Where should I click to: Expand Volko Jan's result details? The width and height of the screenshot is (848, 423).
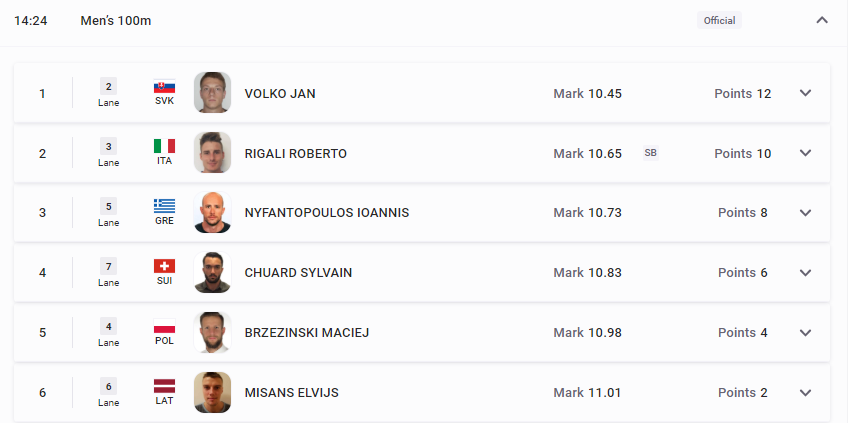[x=806, y=93]
